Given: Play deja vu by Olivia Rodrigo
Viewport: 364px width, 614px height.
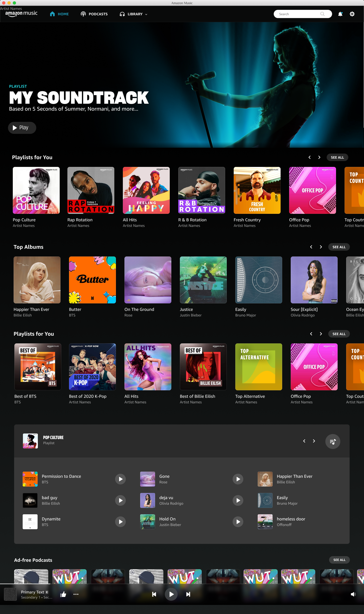Looking at the screenshot, I should (238, 500).
